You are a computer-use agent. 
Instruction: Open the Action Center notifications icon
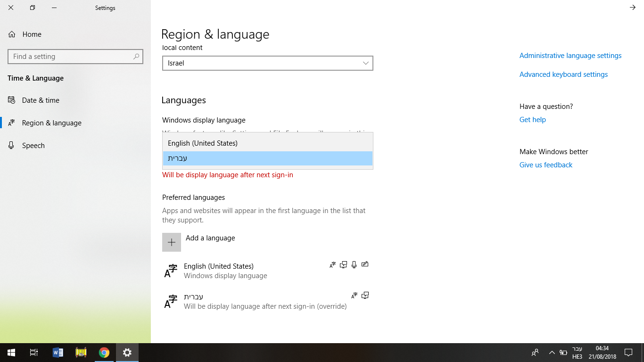point(628,353)
